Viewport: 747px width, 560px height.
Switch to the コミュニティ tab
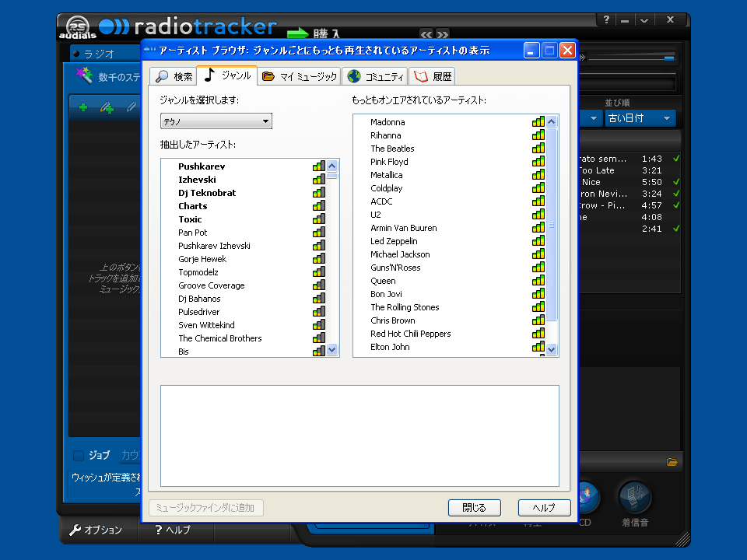pos(375,76)
